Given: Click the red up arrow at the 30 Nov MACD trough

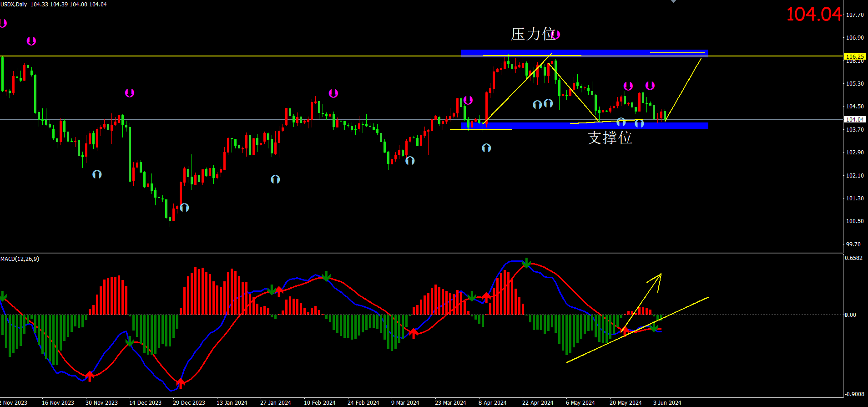Looking at the screenshot, I should [x=90, y=376].
